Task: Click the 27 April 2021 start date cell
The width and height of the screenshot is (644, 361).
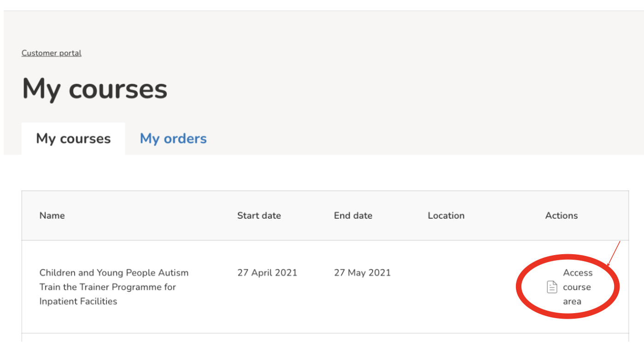Action: (x=267, y=273)
